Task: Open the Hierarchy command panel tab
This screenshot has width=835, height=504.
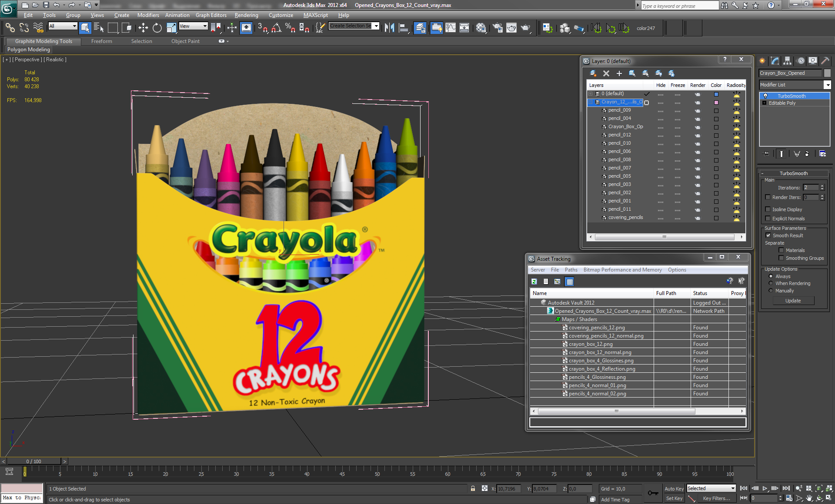Action: coord(788,61)
